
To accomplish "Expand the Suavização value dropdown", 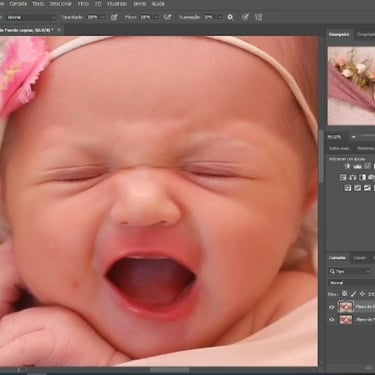I will (219, 17).
